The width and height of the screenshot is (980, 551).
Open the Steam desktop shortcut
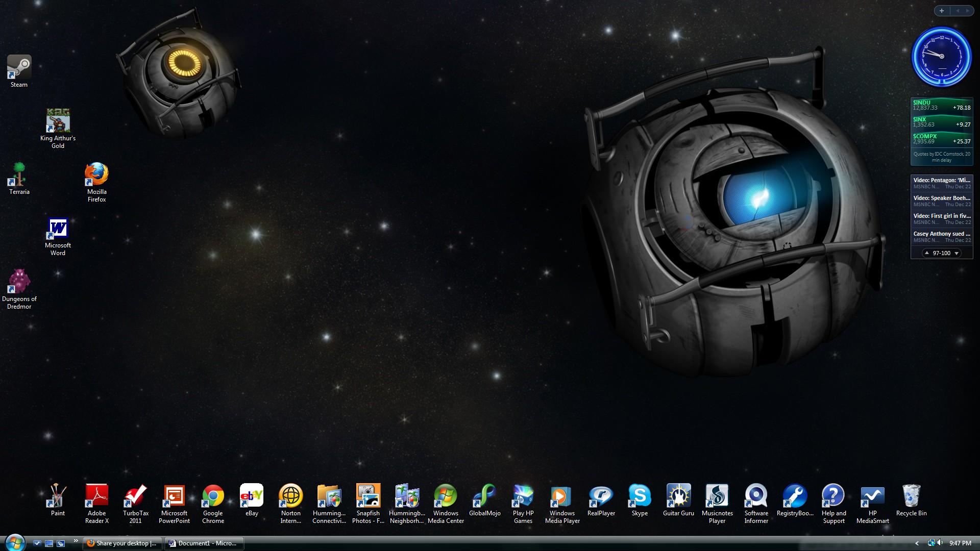pos(19,68)
